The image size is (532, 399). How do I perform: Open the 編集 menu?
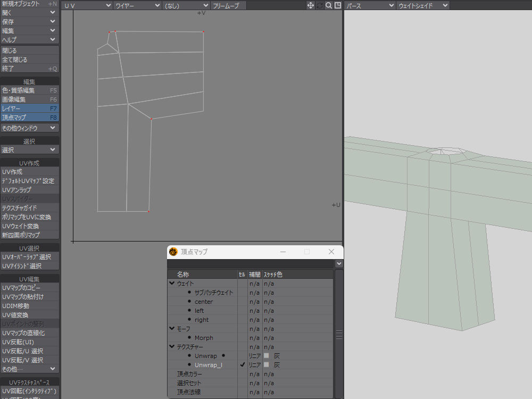(x=29, y=30)
